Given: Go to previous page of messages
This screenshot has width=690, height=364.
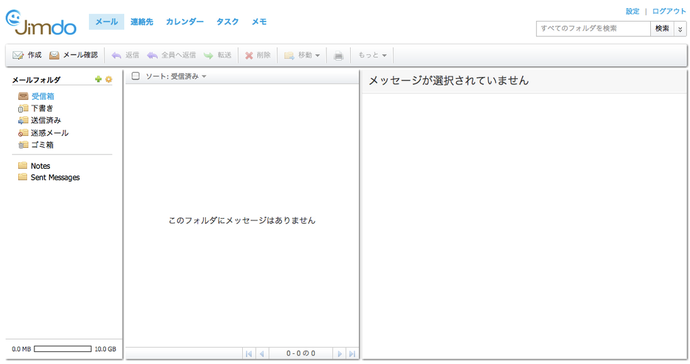Looking at the screenshot, I should (x=262, y=353).
